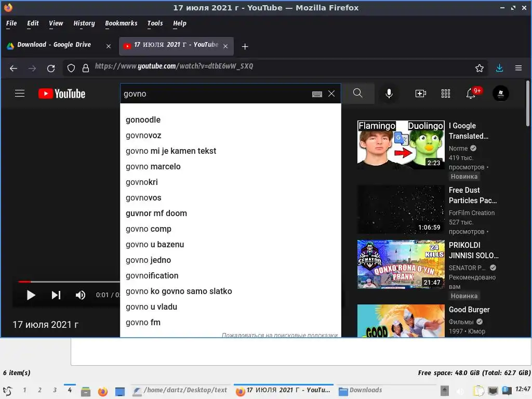Play the video
The height and width of the screenshot is (399, 532).
pyautogui.click(x=31, y=295)
